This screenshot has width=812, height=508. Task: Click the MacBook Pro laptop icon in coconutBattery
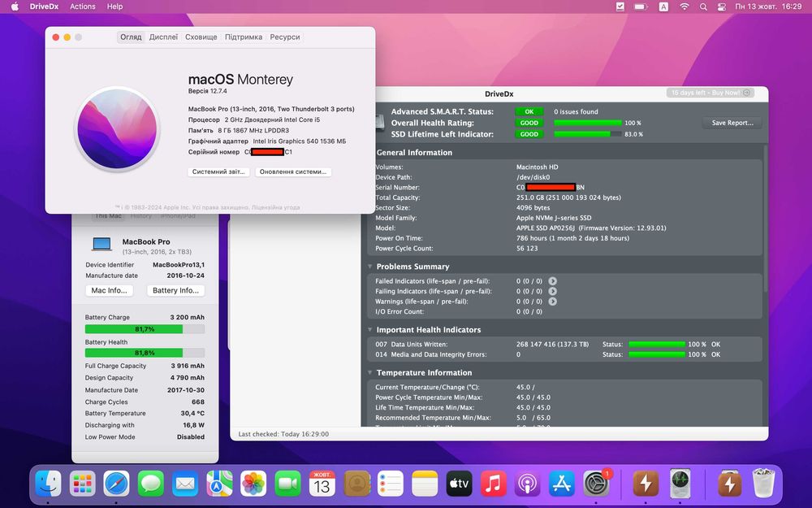(101, 244)
